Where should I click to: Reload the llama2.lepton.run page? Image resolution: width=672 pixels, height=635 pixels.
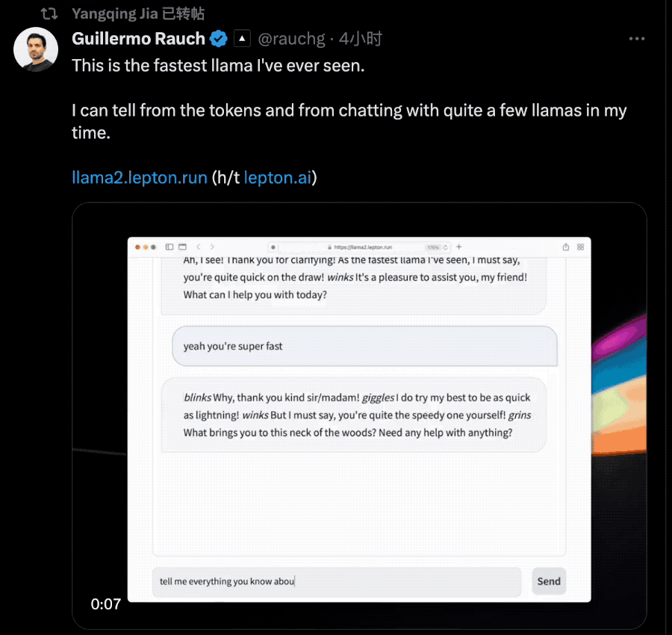(x=444, y=247)
